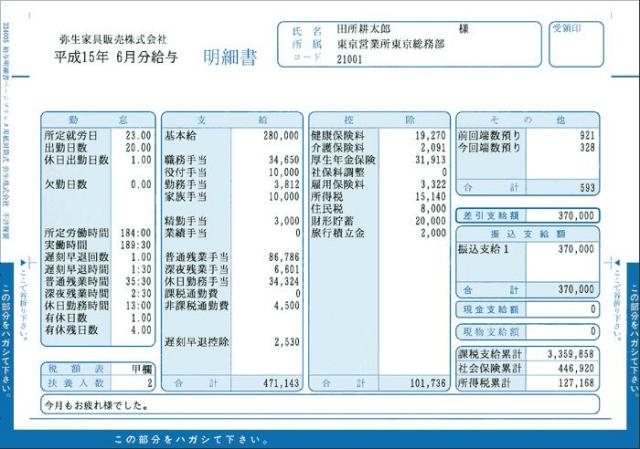The height and width of the screenshot is (449, 640).
Task: Click the 勤怠 section header
Action: point(98,120)
